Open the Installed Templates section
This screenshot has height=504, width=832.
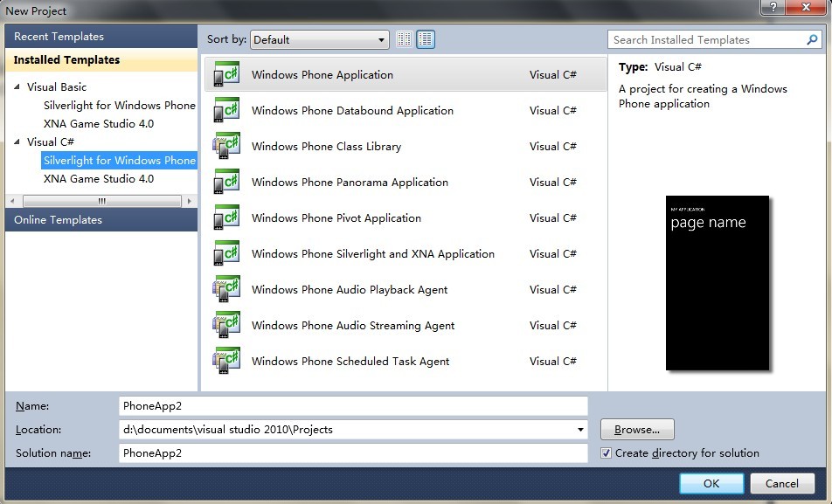(101, 60)
